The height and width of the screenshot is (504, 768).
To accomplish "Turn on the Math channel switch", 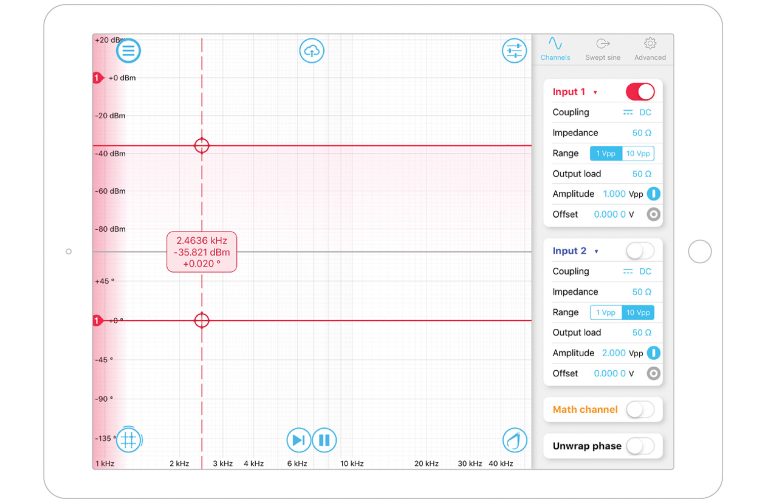I will (640, 409).
